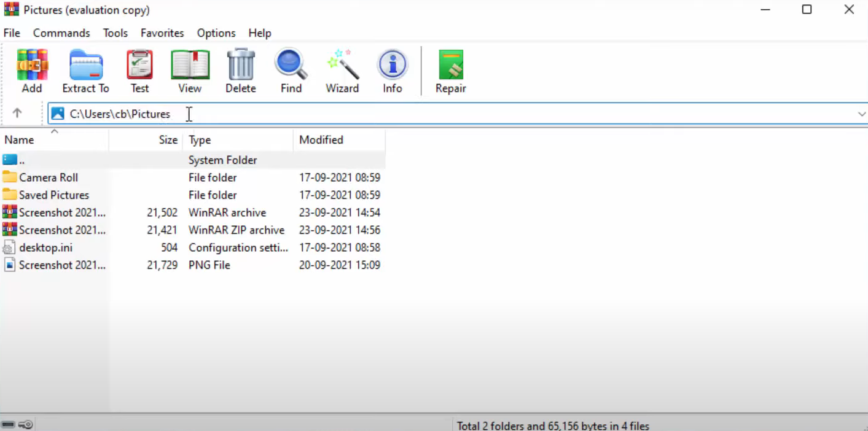The width and height of the screenshot is (868, 431).
Task: Open the Options menu
Action: 216,33
